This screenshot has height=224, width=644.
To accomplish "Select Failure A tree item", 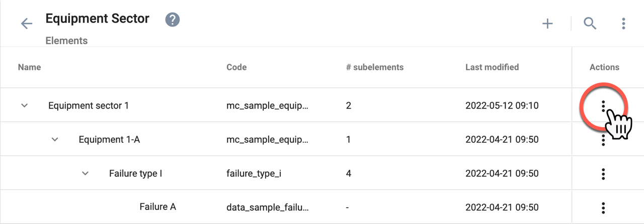I will coord(157,206).
